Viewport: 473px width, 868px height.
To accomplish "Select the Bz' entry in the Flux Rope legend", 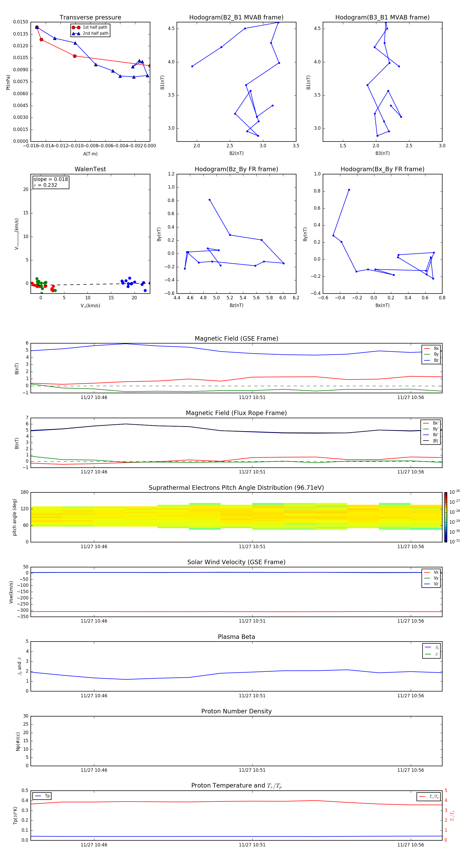I will click(431, 435).
